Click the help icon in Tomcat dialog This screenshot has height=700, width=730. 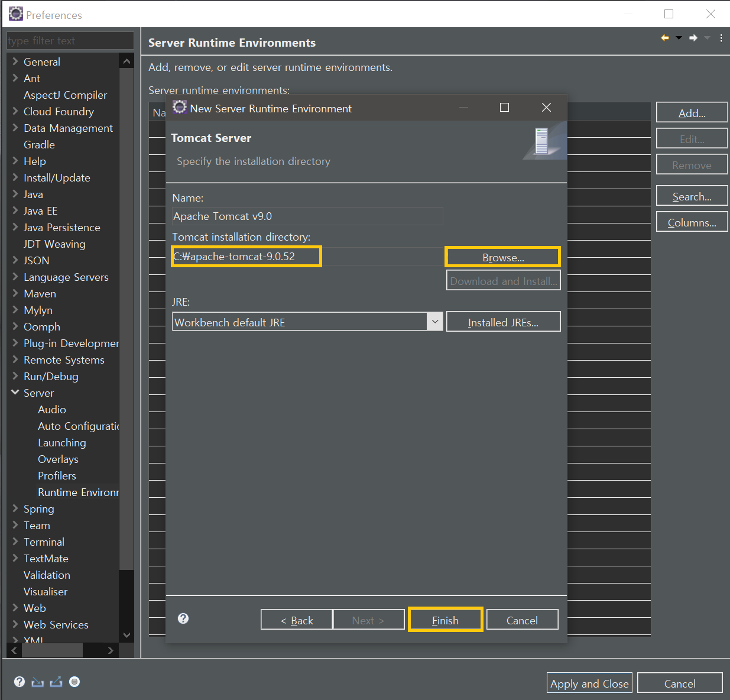click(183, 618)
